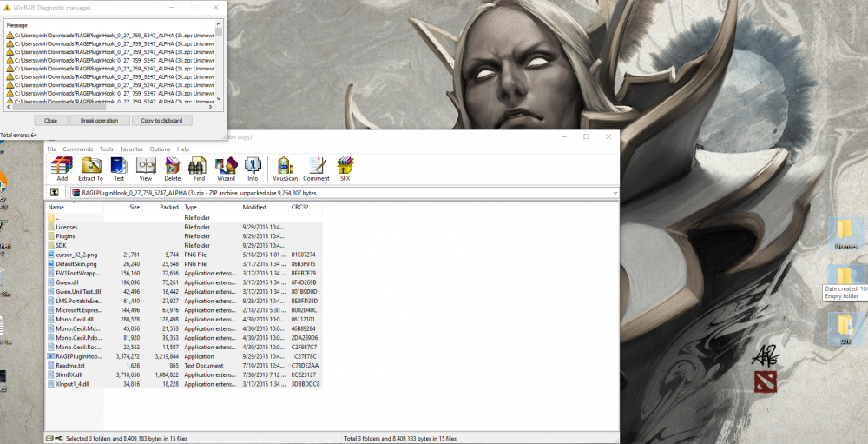Select the Mono.Cecil.Pdb... row
The image size is (868, 444).
[x=185, y=338]
